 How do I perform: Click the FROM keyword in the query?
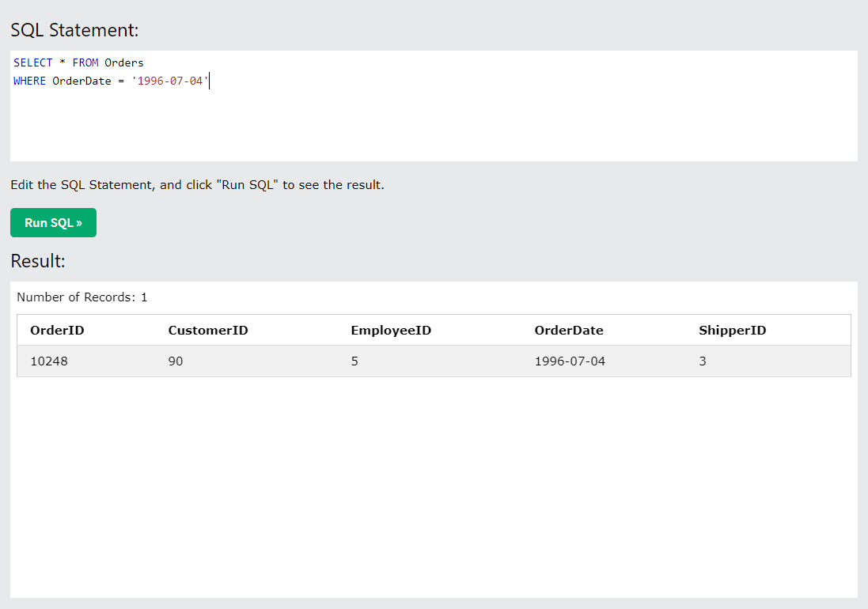pyautogui.click(x=85, y=62)
